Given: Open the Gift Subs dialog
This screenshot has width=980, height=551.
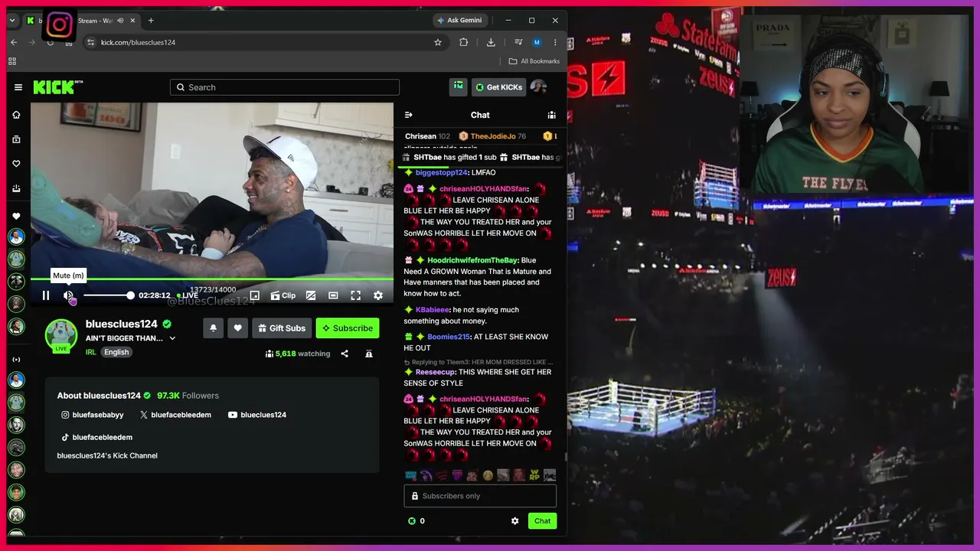Looking at the screenshot, I should click(x=282, y=328).
